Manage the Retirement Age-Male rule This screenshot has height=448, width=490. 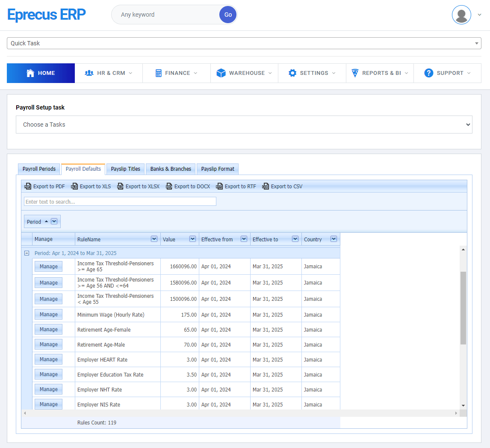click(x=48, y=344)
